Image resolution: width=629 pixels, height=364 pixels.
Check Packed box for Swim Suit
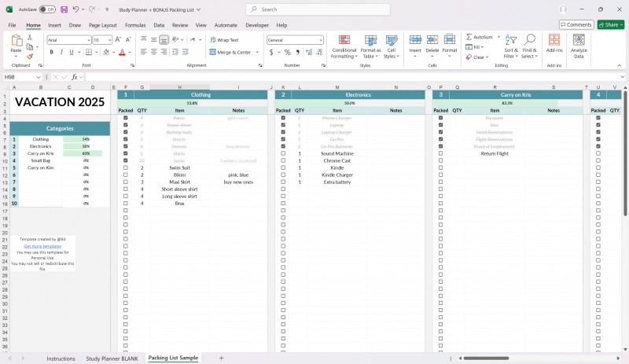(x=126, y=167)
